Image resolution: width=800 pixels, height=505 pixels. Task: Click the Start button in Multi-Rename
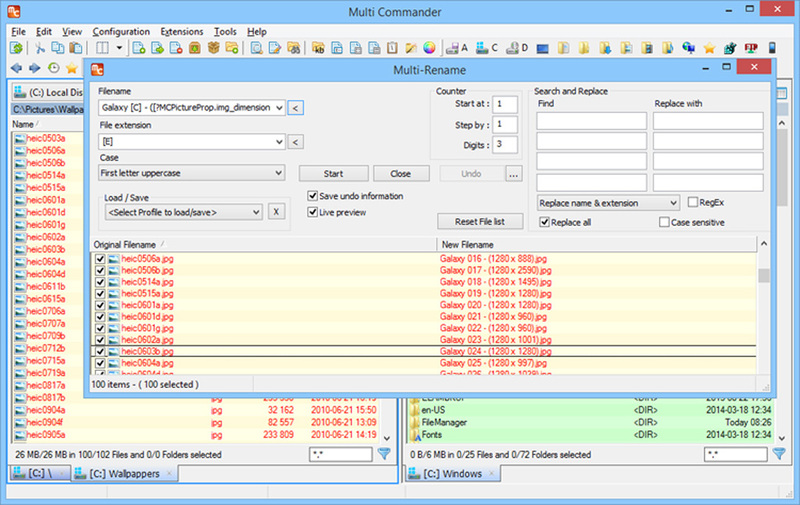point(333,173)
